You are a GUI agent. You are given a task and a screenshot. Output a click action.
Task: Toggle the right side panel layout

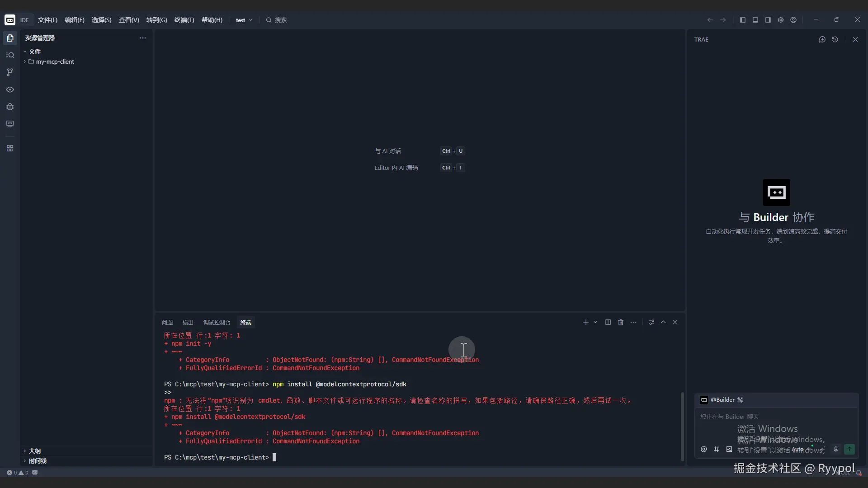point(768,20)
